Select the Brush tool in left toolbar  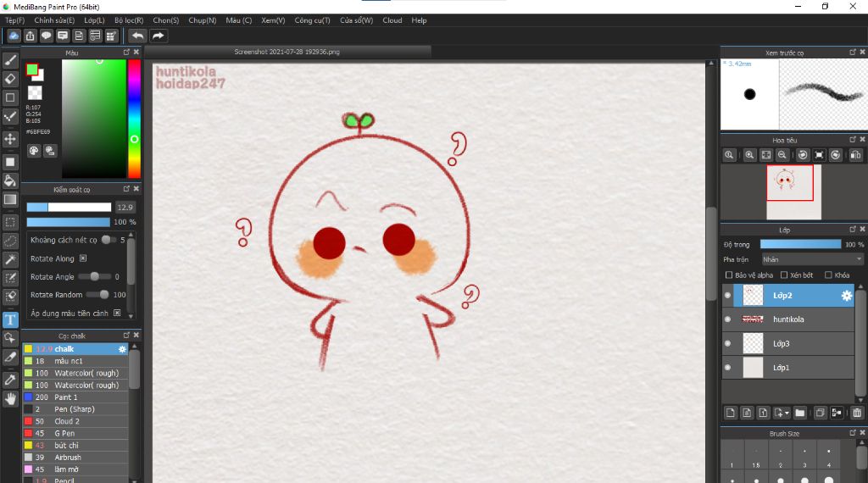pyautogui.click(x=10, y=60)
